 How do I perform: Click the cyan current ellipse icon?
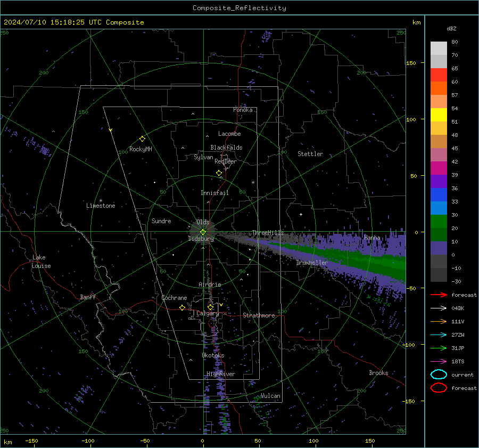coord(439,374)
